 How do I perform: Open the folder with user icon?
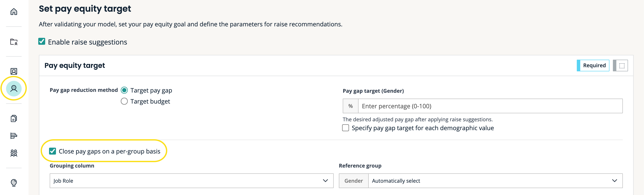pos(14,42)
